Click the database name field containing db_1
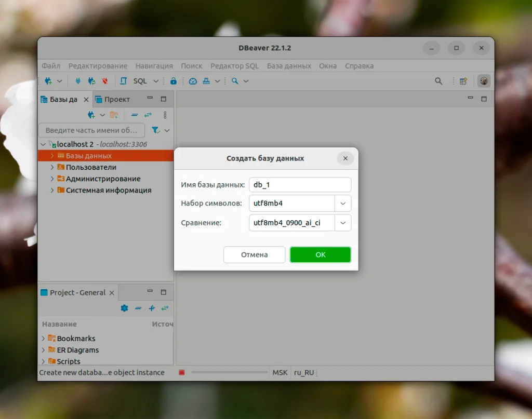532x419 pixels. click(300, 184)
